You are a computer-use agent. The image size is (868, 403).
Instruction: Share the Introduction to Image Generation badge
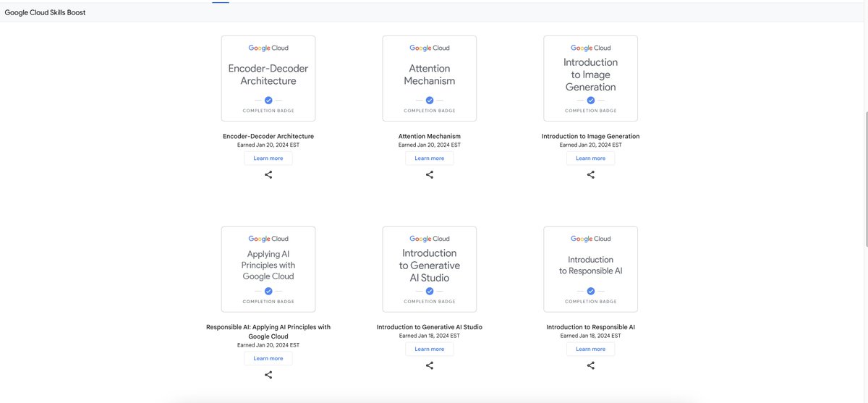coord(591,175)
